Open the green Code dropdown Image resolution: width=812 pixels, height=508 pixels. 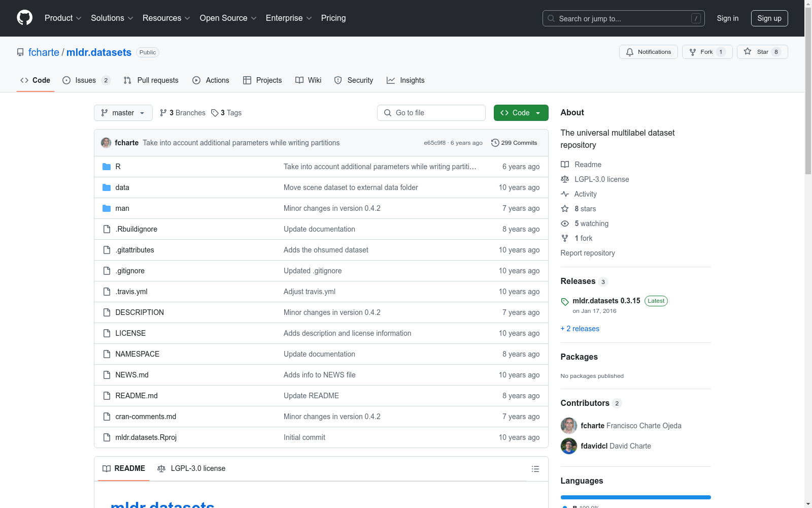tap(521, 113)
